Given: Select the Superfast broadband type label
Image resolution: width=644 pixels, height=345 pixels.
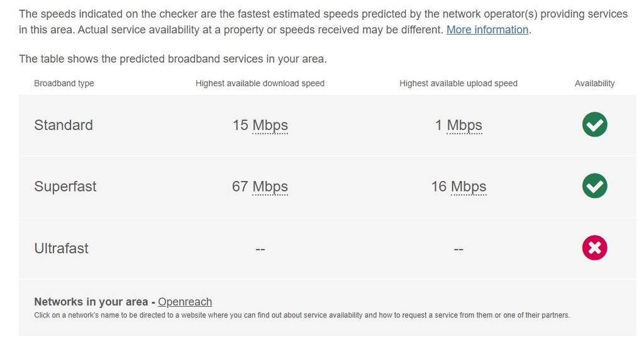Looking at the screenshot, I should click(65, 187).
